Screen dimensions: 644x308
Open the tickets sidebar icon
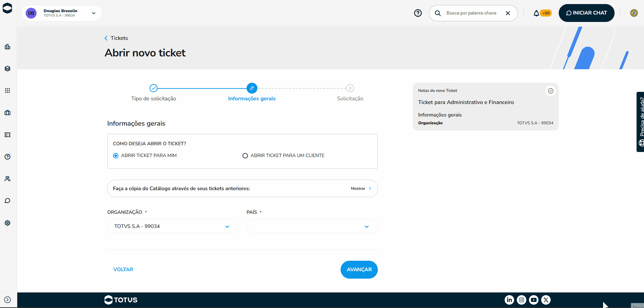point(7,135)
